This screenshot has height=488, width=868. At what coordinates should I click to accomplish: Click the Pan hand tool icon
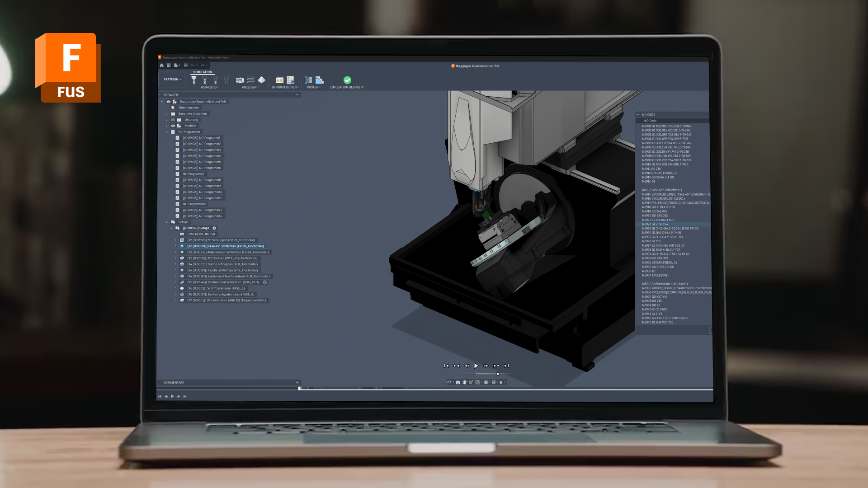coord(464,382)
